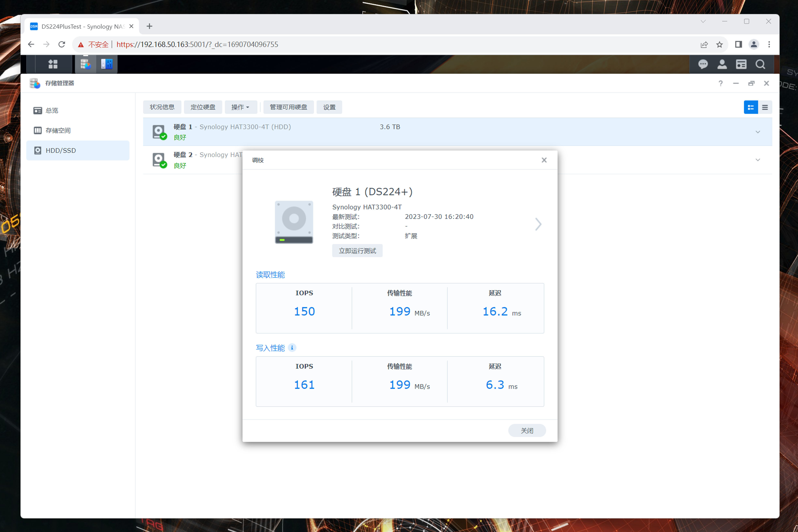Open DSM user options person icon
This screenshot has width=798, height=532.
tap(722, 64)
